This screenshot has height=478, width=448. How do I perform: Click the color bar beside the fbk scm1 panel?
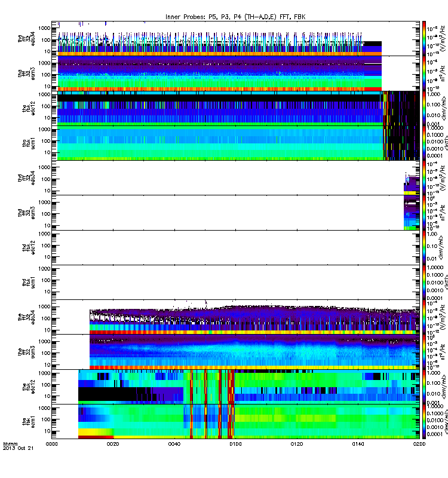pyautogui.click(x=424, y=422)
